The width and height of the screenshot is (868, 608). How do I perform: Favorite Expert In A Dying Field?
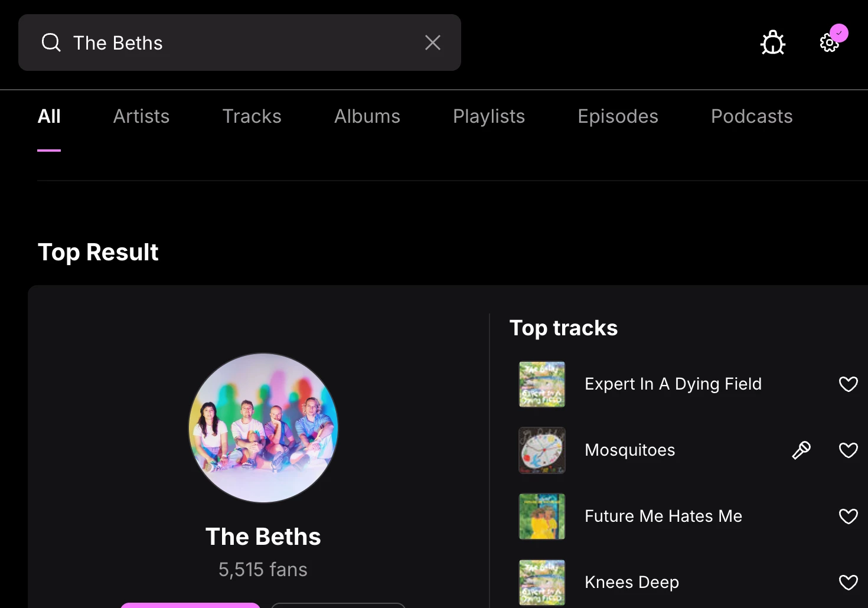(x=849, y=384)
